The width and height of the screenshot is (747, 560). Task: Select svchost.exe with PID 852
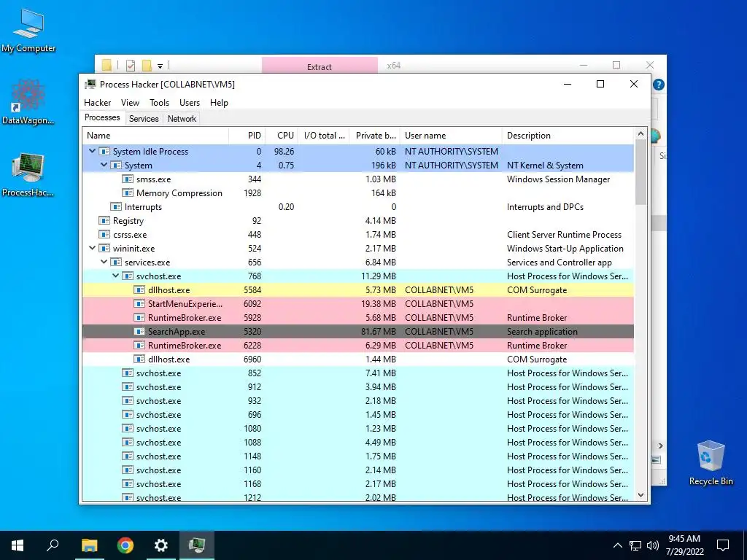[357, 373]
